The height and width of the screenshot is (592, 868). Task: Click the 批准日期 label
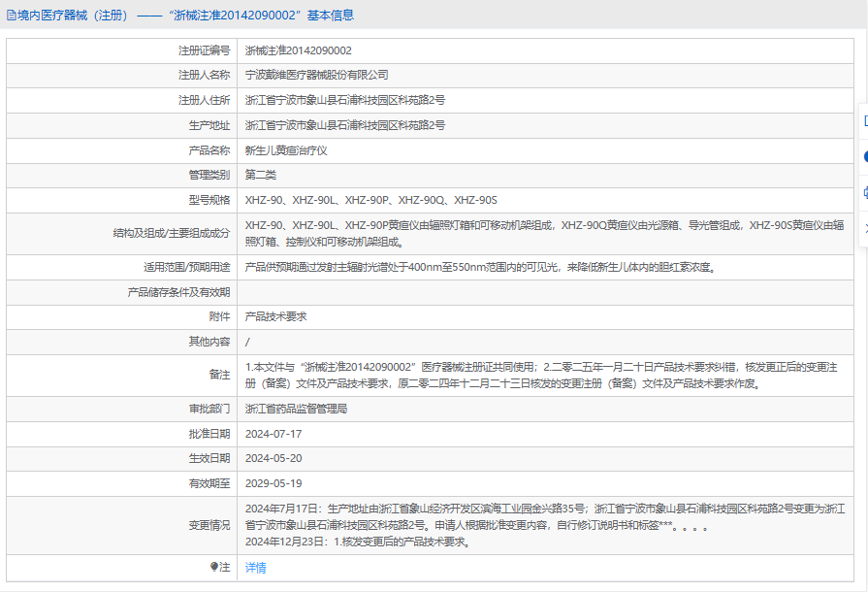click(209, 434)
